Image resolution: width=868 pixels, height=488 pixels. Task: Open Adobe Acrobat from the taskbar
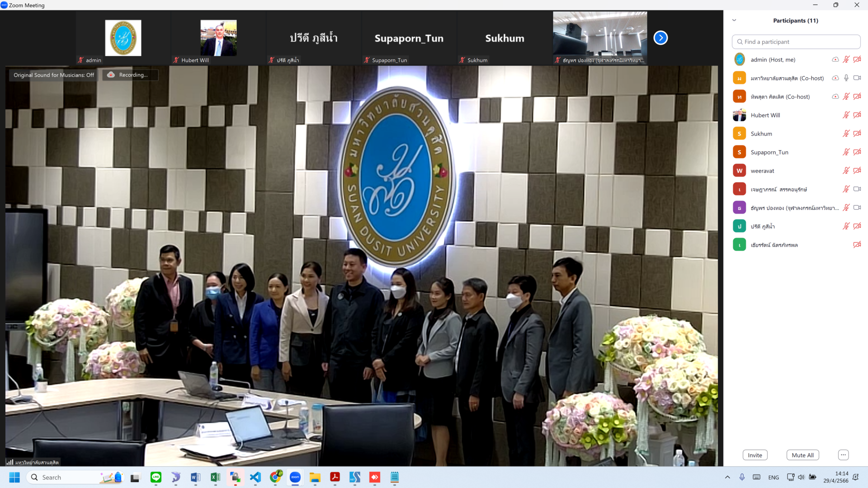(335, 477)
